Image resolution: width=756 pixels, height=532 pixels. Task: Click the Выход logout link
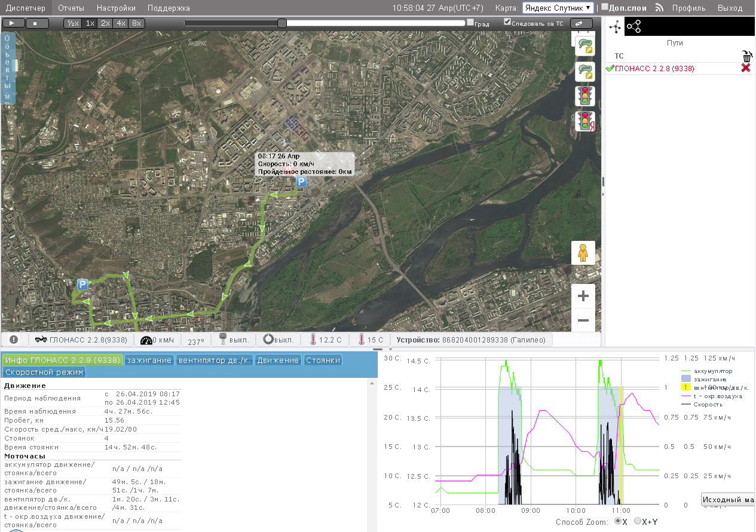[730, 8]
